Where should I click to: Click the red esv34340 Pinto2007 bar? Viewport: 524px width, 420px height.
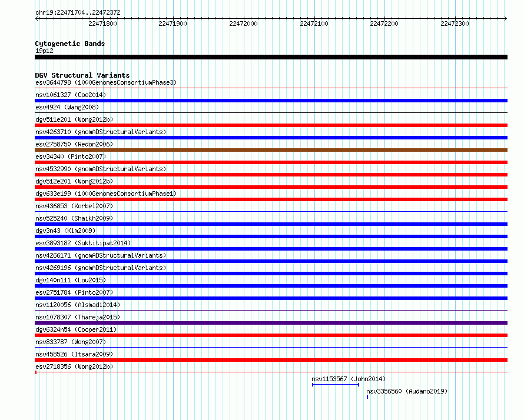pyautogui.click(x=271, y=162)
